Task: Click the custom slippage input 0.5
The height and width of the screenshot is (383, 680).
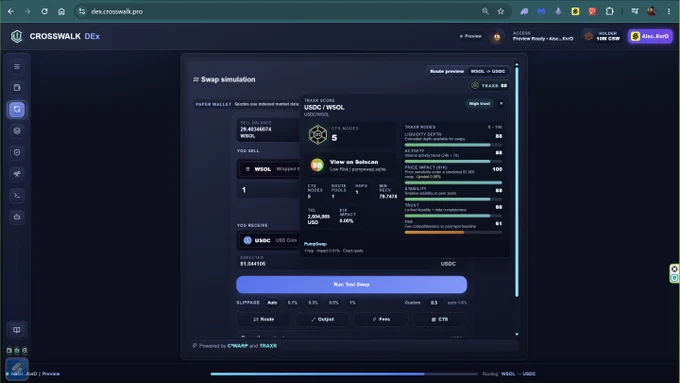Action: (x=434, y=303)
